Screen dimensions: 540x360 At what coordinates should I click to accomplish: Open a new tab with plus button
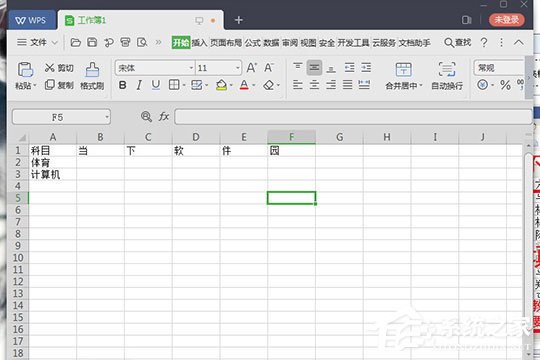click(x=239, y=20)
